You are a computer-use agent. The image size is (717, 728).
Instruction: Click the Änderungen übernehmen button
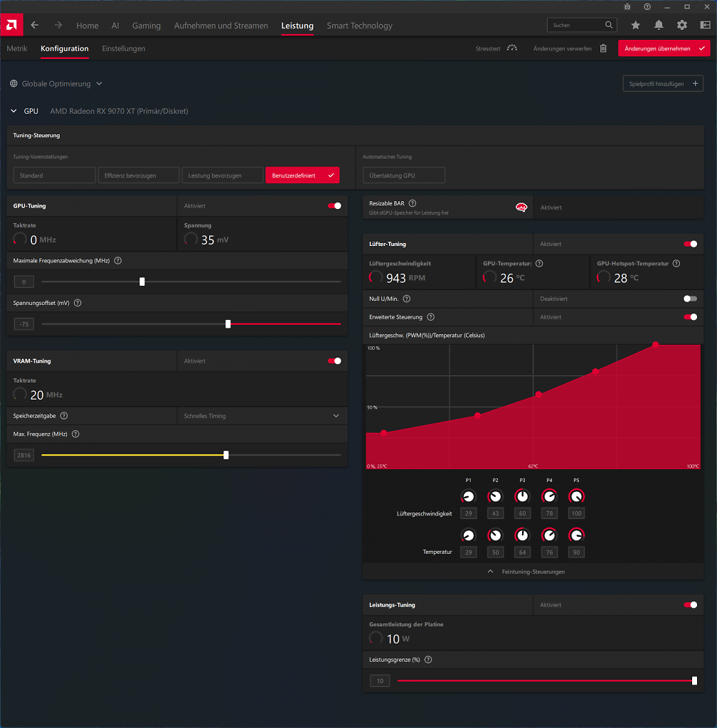tap(664, 48)
